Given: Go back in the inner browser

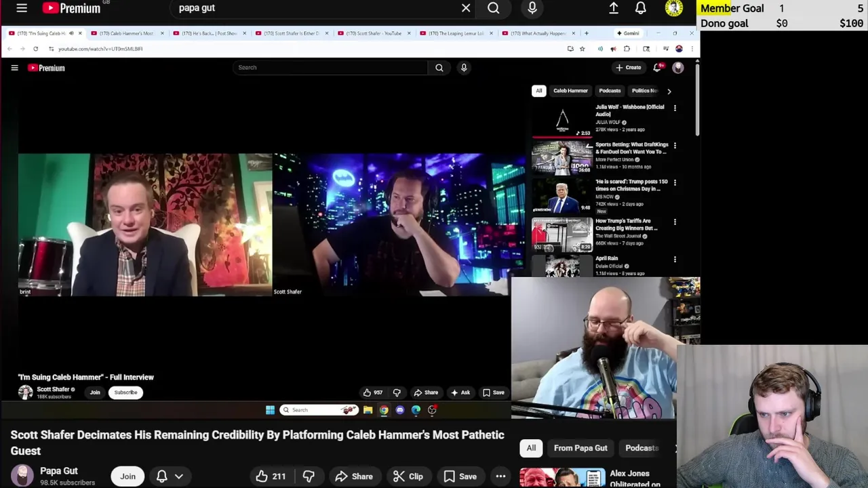Looking at the screenshot, I should tap(9, 49).
